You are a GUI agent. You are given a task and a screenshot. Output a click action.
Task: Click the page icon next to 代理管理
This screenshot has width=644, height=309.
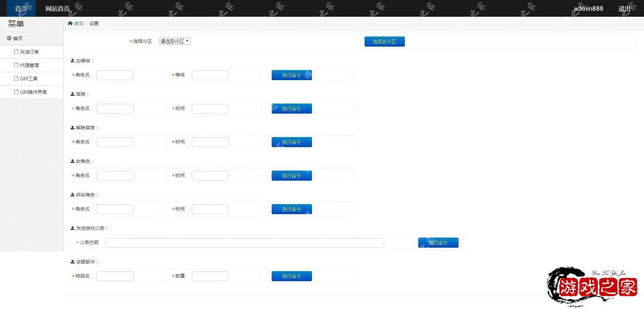(x=16, y=65)
